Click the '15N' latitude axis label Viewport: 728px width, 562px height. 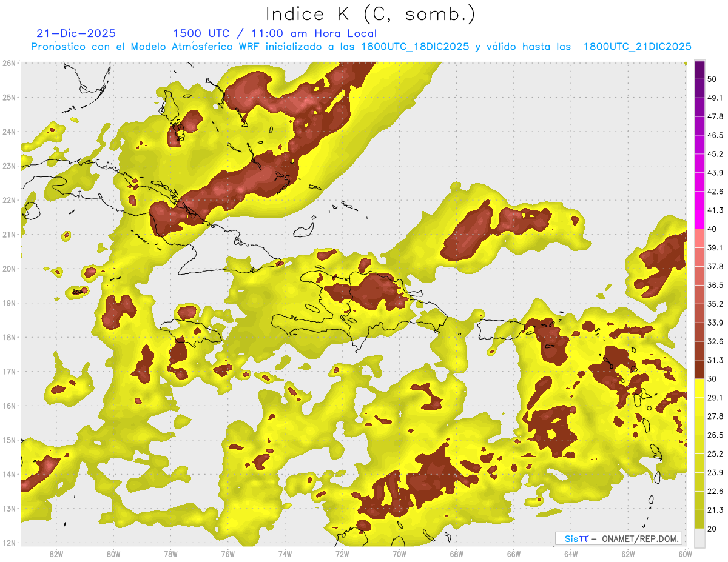9,440
